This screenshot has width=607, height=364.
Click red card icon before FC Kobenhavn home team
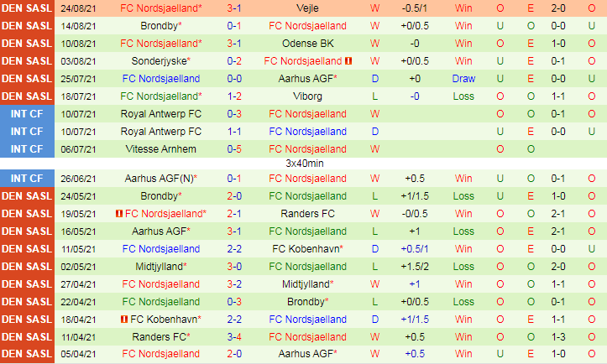click(124, 320)
